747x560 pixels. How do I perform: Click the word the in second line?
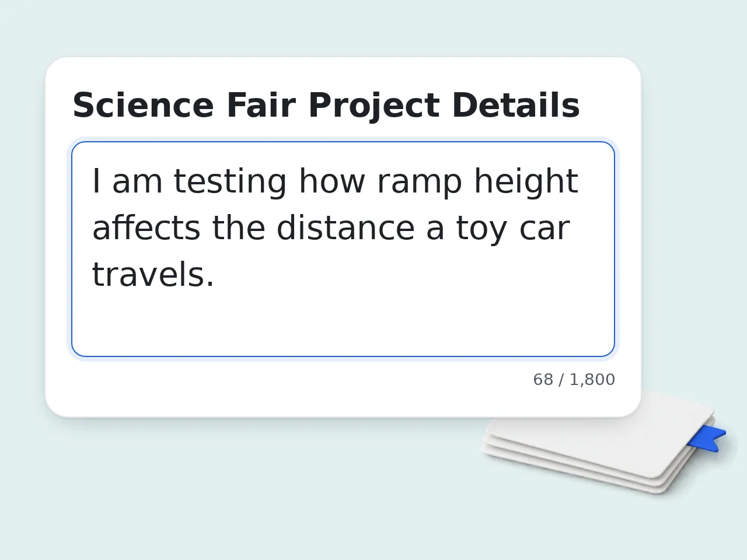pyautogui.click(x=239, y=228)
